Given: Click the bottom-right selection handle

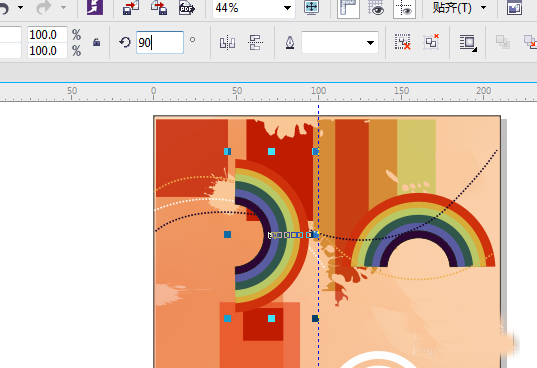Looking at the screenshot, I should pyautogui.click(x=315, y=319).
